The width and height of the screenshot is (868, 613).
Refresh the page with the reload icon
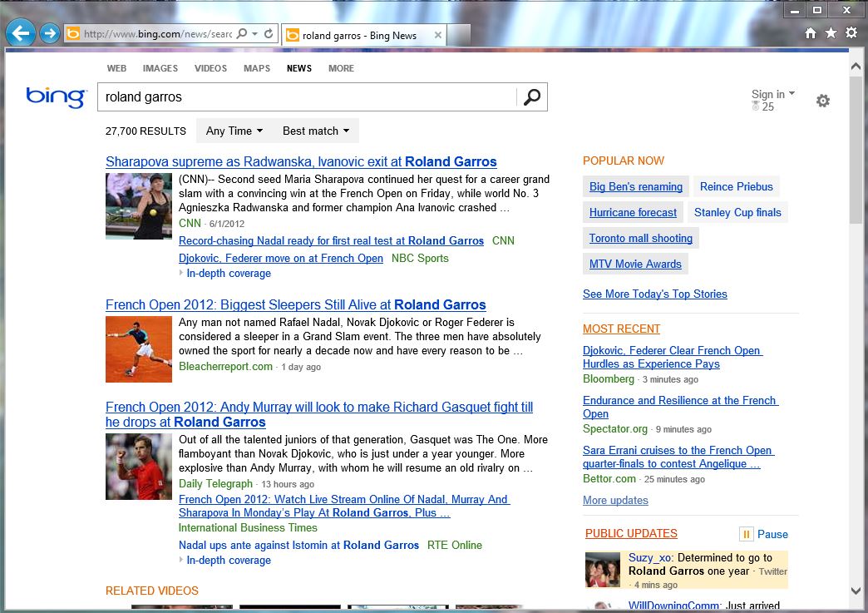tap(269, 34)
